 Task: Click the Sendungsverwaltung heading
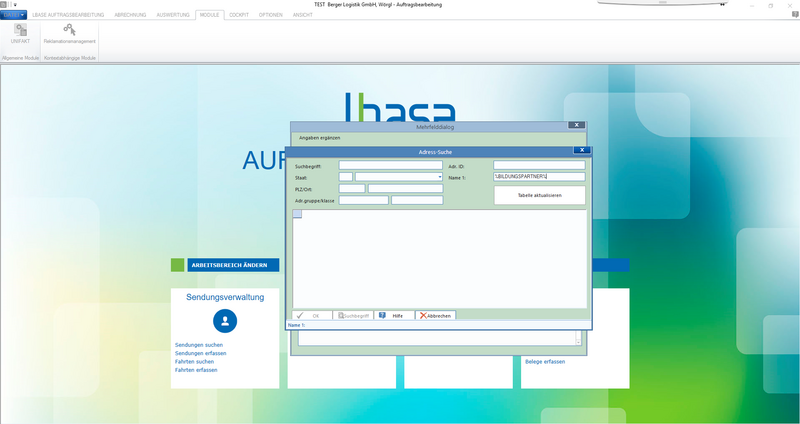coord(225,297)
